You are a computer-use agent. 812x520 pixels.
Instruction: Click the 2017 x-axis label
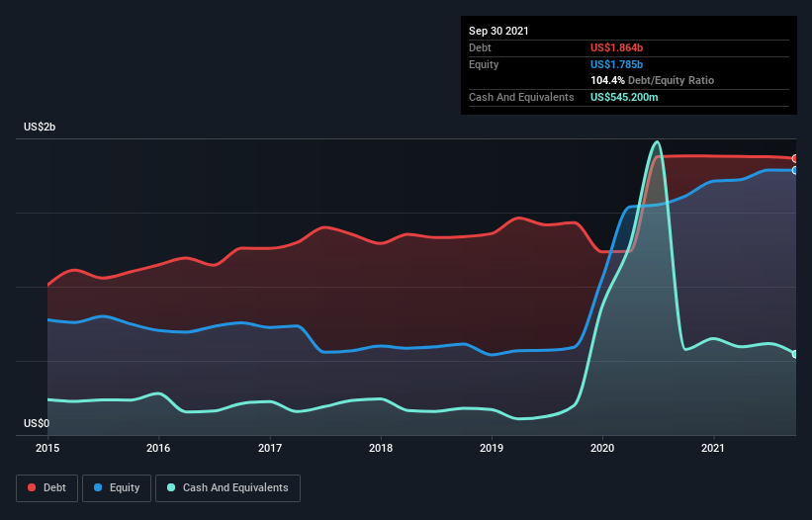tap(270, 448)
